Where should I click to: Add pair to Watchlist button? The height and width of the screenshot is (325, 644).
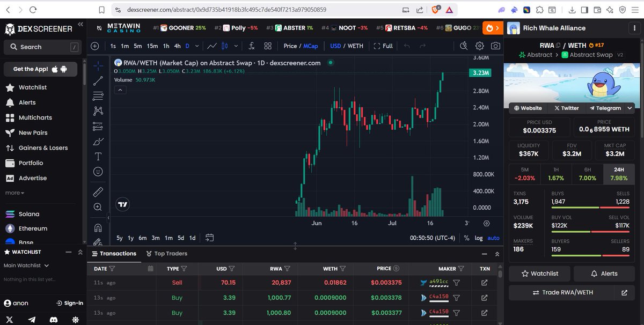(539, 274)
